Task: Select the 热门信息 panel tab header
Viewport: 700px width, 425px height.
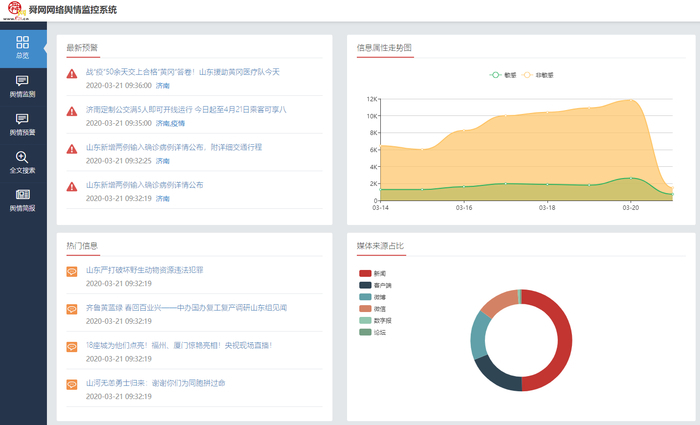Action: pyautogui.click(x=82, y=245)
